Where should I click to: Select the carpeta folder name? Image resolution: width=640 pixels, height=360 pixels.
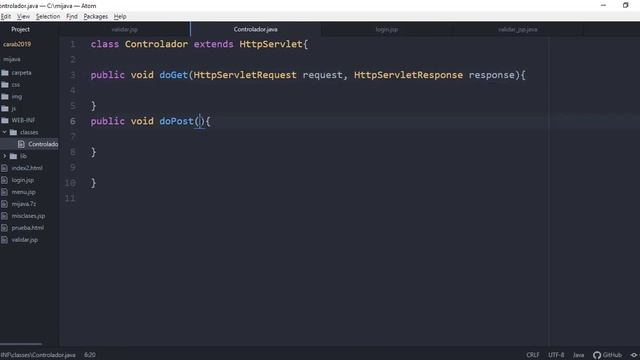pyautogui.click(x=21, y=73)
